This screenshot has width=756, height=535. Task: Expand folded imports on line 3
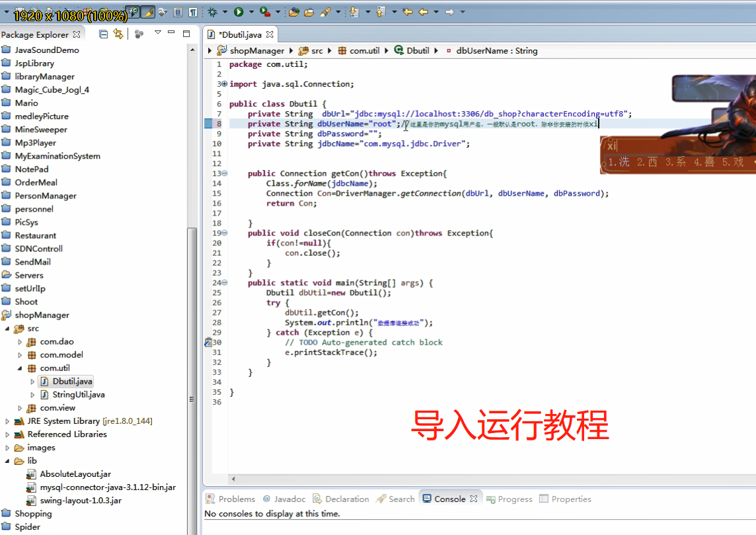coord(224,84)
